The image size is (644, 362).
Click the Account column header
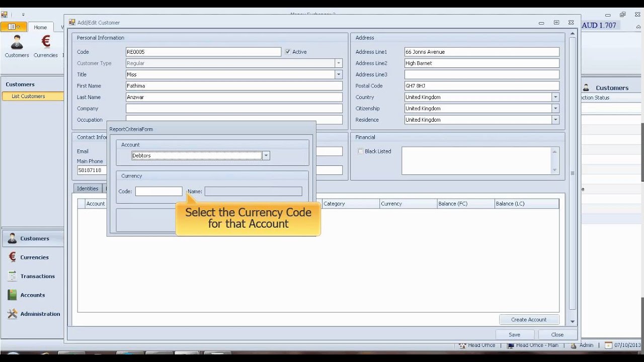pyautogui.click(x=96, y=204)
